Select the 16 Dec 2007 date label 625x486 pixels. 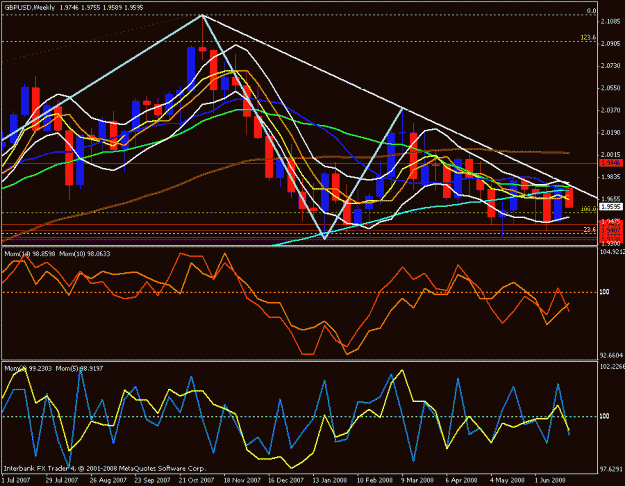click(285, 480)
